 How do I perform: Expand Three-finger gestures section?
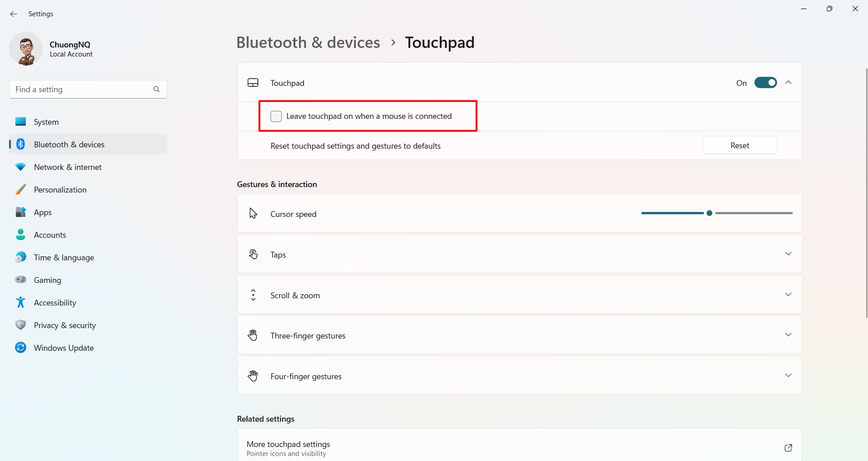[x=788, y=335]
